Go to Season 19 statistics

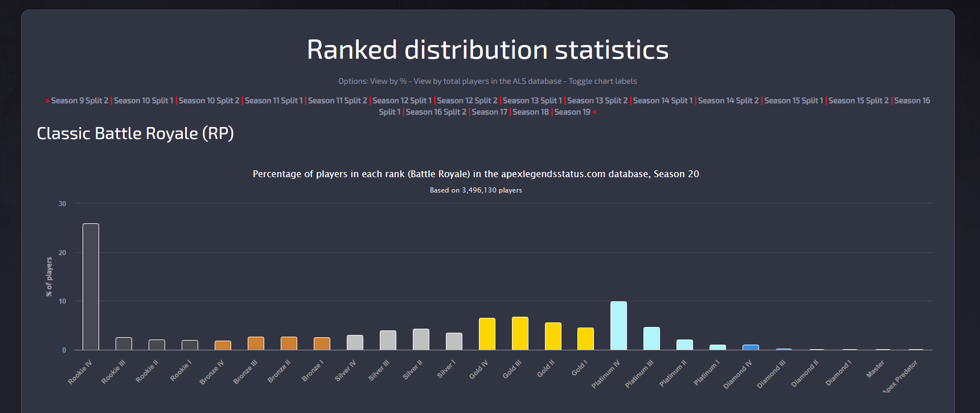tap(572, 112)
